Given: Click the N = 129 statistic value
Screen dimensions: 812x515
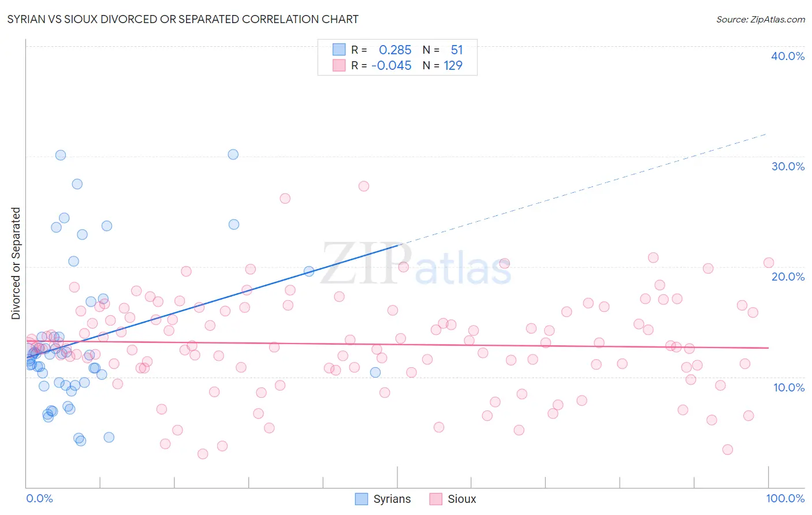Looking at the screenshot, I should click(x=443, y=65).
